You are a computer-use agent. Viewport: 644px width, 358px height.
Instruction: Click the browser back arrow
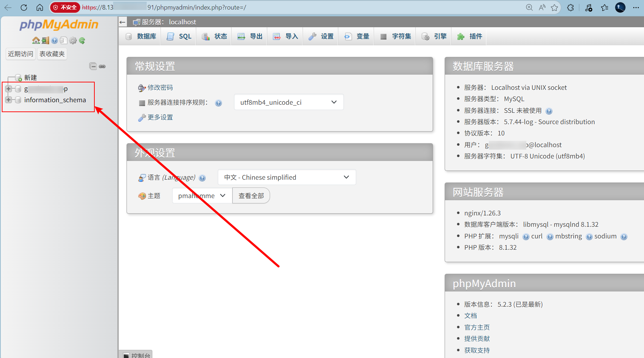8,7
